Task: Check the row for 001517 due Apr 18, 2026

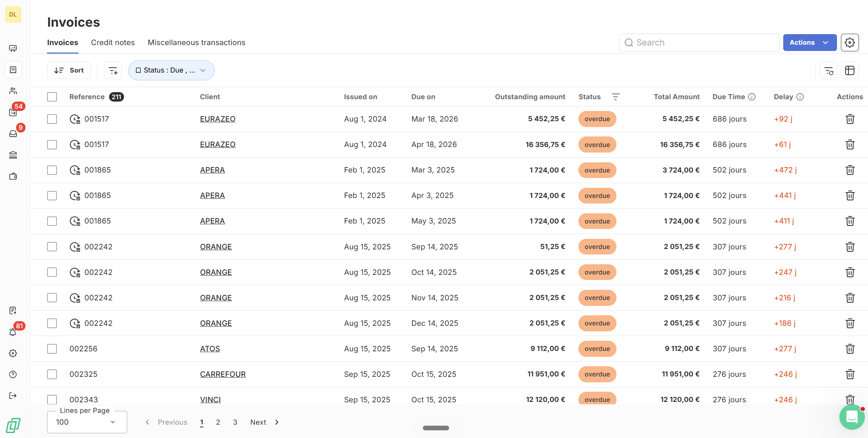Action: click(52, 145)
